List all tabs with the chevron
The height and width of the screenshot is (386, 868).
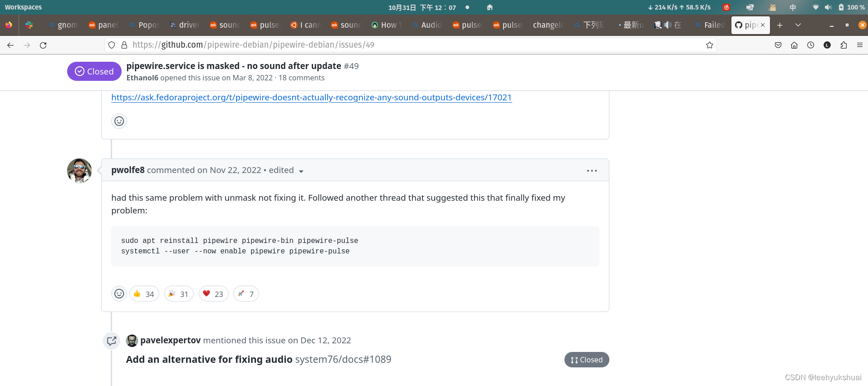pyautogui.click(x=798, y=25)
